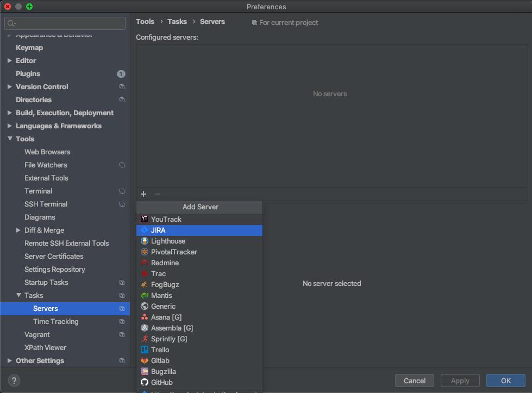Click the Sprintly runner icon

pos(145,339)
